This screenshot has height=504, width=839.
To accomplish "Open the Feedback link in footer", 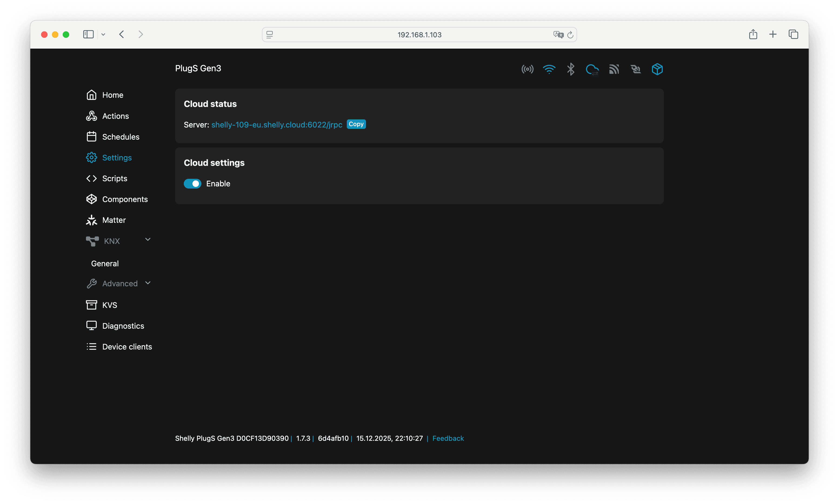I will 448,438.
